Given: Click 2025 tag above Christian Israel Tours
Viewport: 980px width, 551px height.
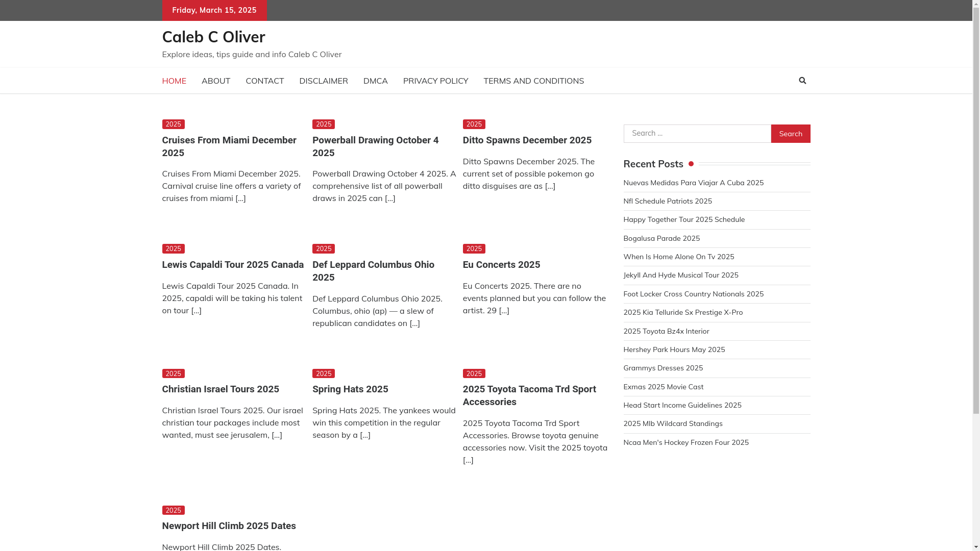Looking at the screenshot, I should (x=174, y=374).
